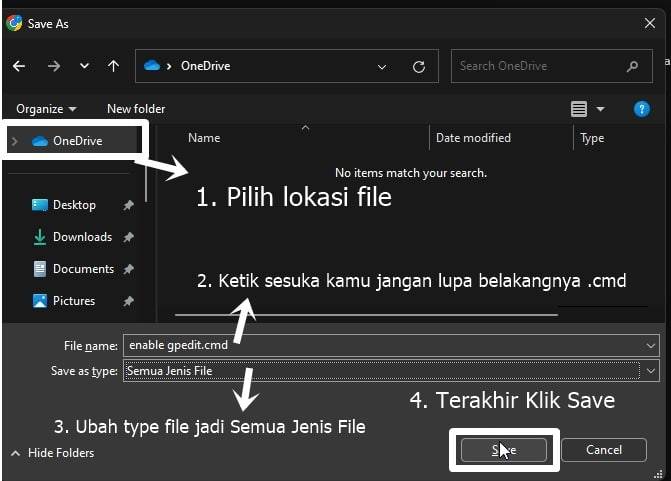Click the Cancel button
Image resolution: width=671 pixels, height=481 pixels.
click(x=604, y=450)
